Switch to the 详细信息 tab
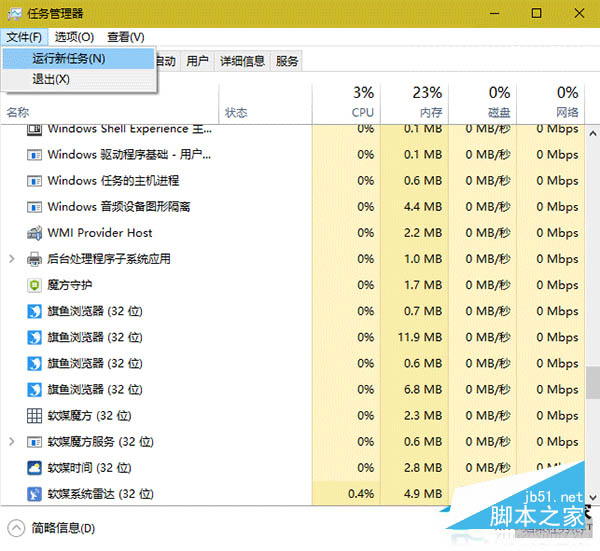This screenshot has height=551, width=600. [x=242, y=61]
